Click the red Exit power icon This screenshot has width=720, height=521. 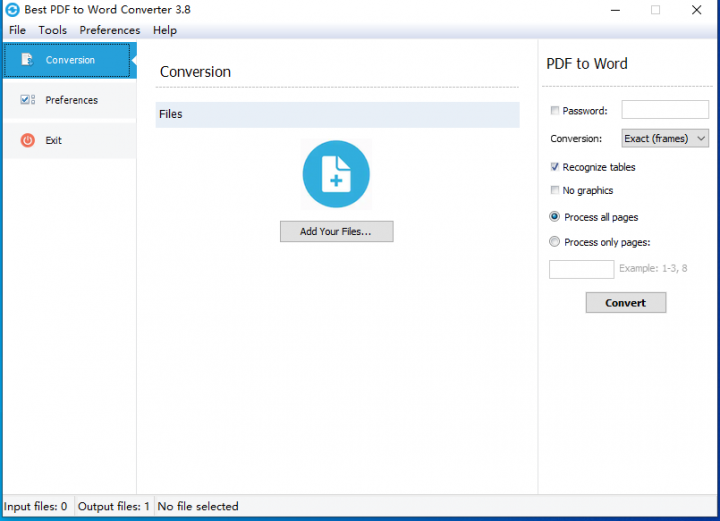tap(28, 140)
